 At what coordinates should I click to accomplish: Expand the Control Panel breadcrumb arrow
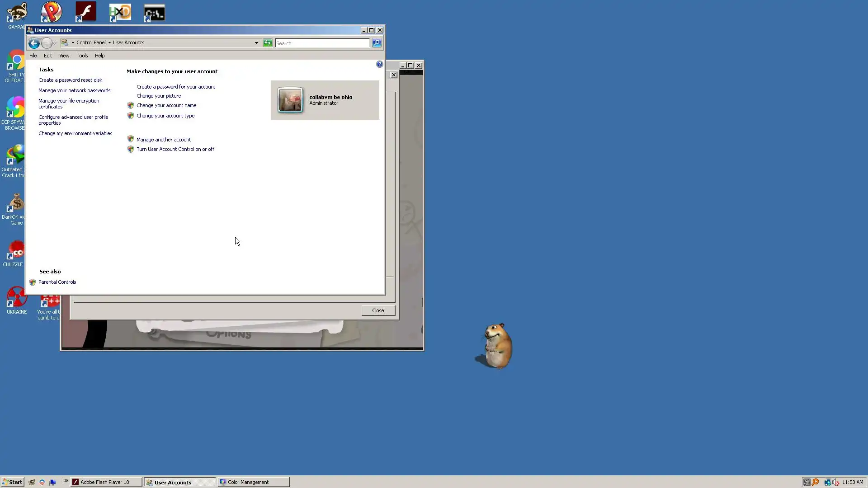click(109, 42)
